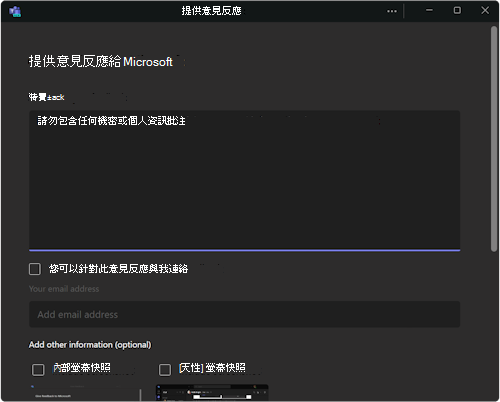Maximize the feedback window
Screen dimensions: 500x402
pyautogui.click(x=457, y=10)
